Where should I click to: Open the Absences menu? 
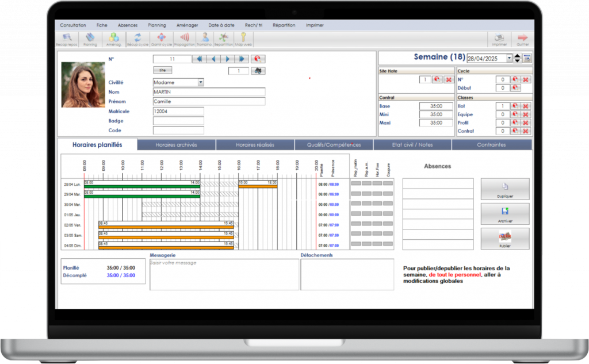pyautogui.click(x=128, y=25)
